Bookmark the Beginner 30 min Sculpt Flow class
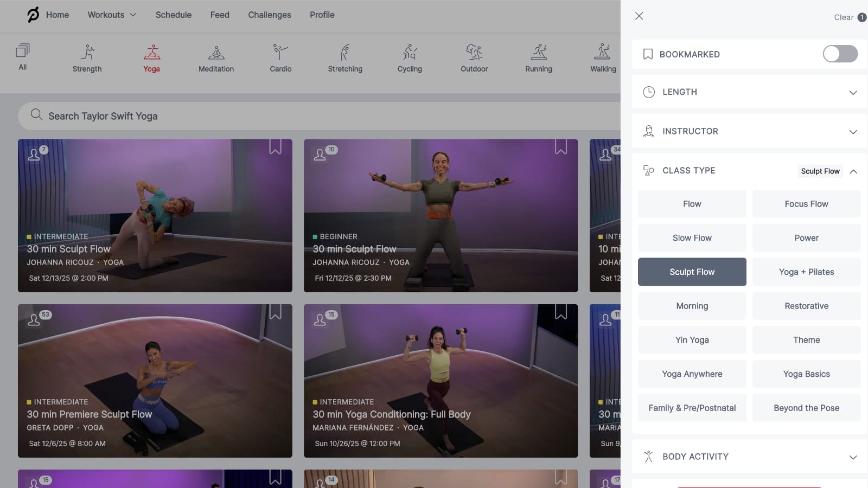Viewport: 868px width, 488px height. coord(560,147)
